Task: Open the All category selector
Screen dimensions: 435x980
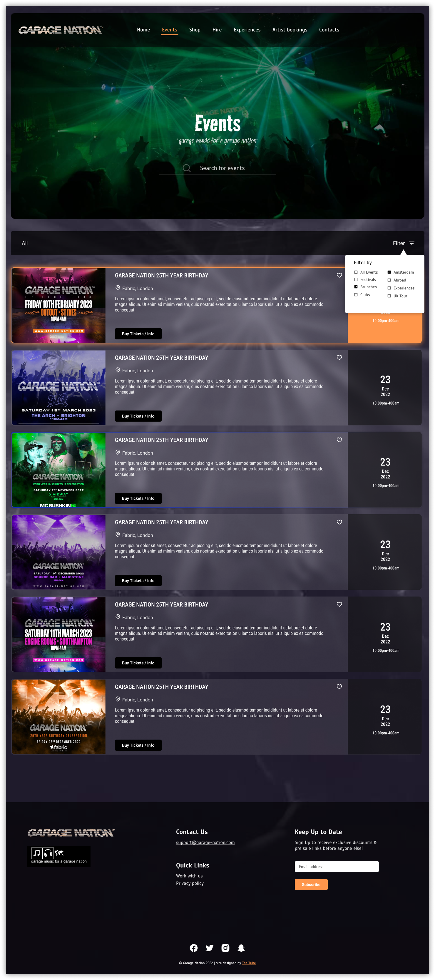Action: tap(25, 243)
